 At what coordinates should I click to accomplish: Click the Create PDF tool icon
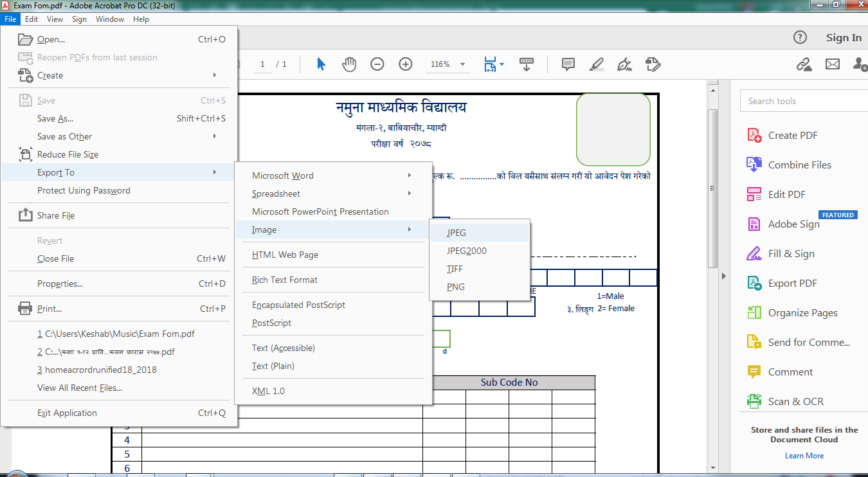754,135
